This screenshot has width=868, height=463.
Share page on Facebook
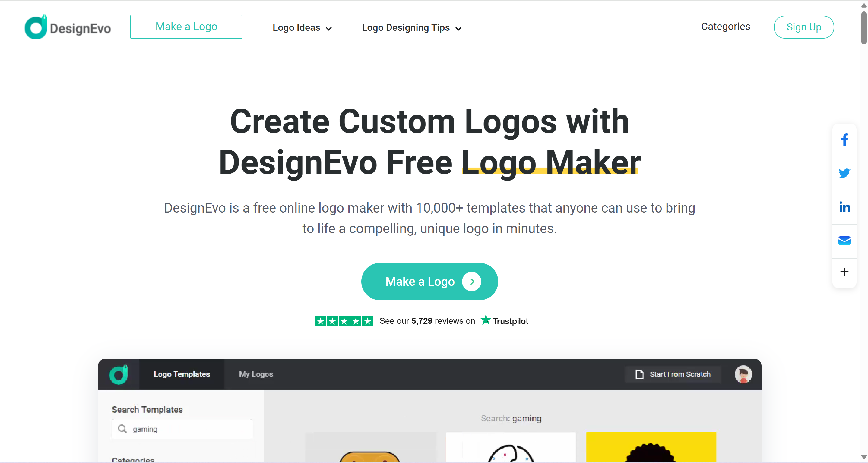point(844,140)
